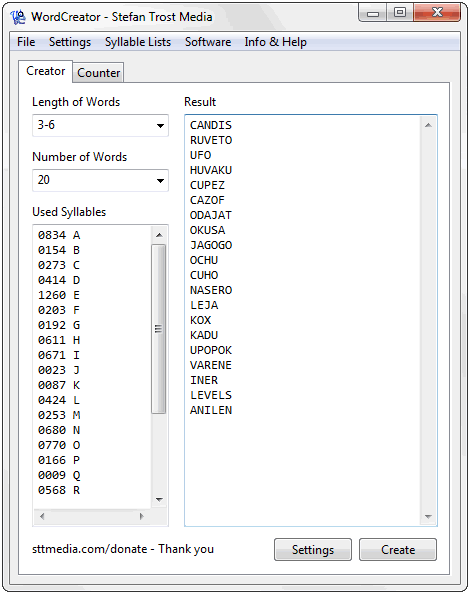Click the Used Syllables scroll down arrow
The width and height of the screenshot is (471, 594).
[x=160, y=499]
